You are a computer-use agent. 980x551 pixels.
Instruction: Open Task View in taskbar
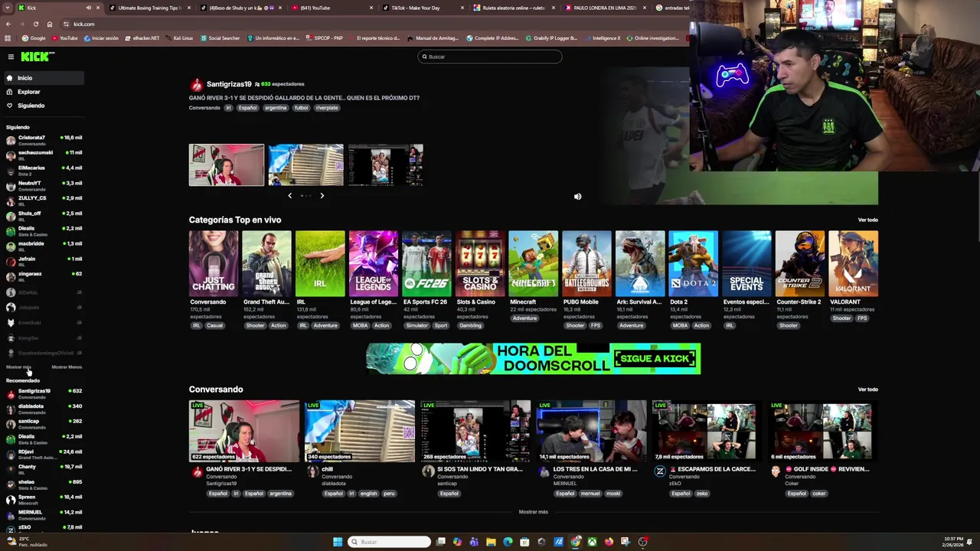(x=441, y=542)
